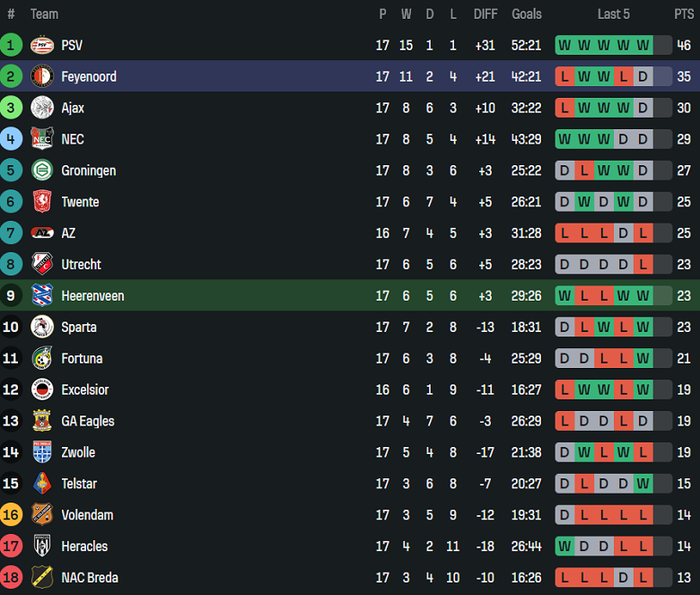Sort by the DIFF column header

point(486,14)
